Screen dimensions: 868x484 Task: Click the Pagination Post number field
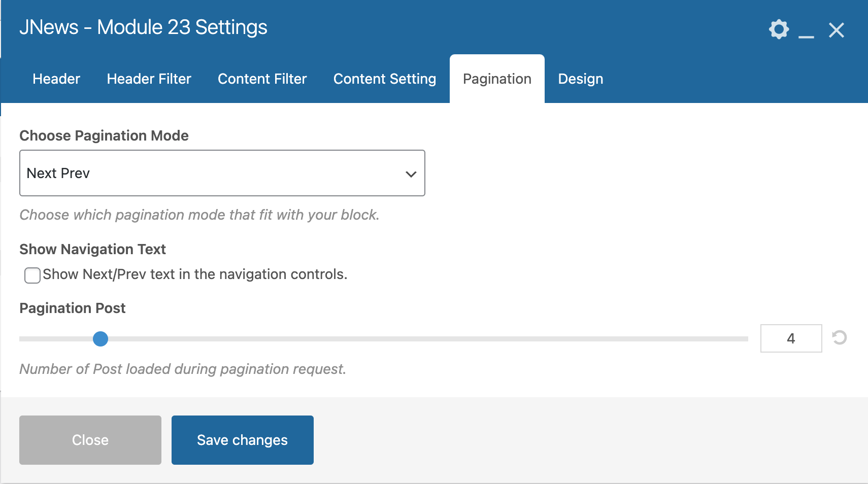click(791, 338)
